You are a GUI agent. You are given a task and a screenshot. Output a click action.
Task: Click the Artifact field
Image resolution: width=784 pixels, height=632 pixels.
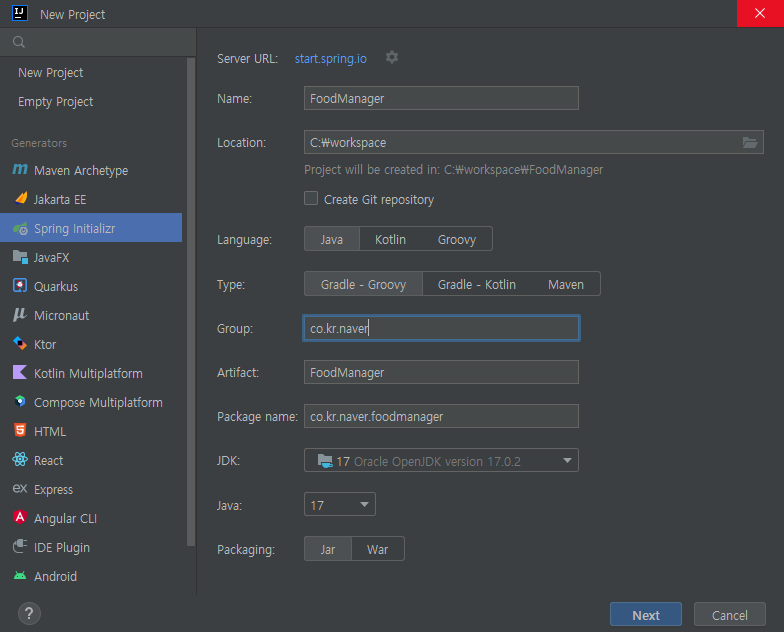tap(441, 372)
